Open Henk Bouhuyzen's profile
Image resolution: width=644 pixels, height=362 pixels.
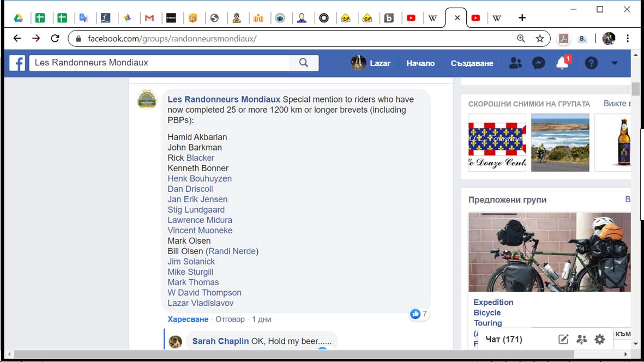[x=200, y=178]
